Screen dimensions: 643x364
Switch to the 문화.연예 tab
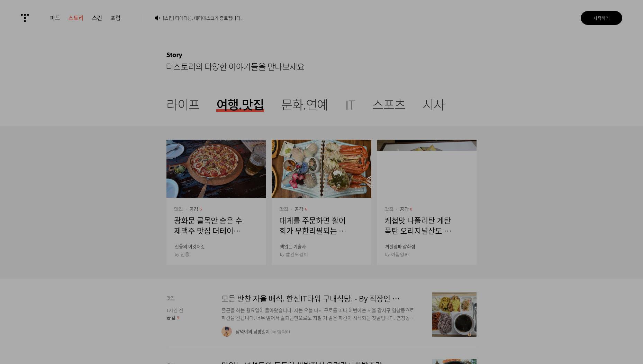tap(305, 104)
